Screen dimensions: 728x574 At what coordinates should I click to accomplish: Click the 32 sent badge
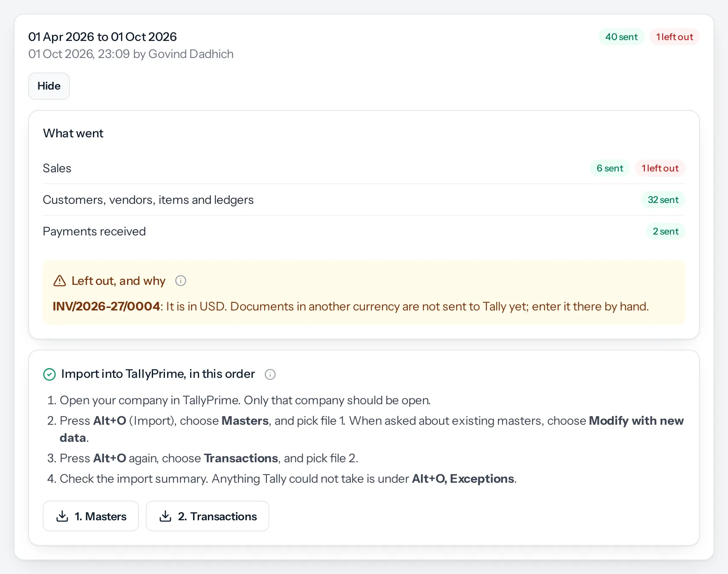click(663, 200)
